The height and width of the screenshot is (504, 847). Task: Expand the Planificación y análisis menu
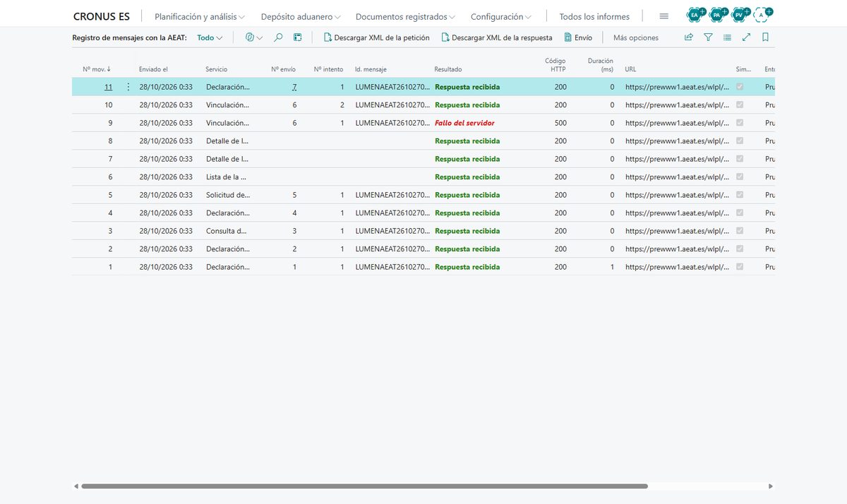(200, 16)
